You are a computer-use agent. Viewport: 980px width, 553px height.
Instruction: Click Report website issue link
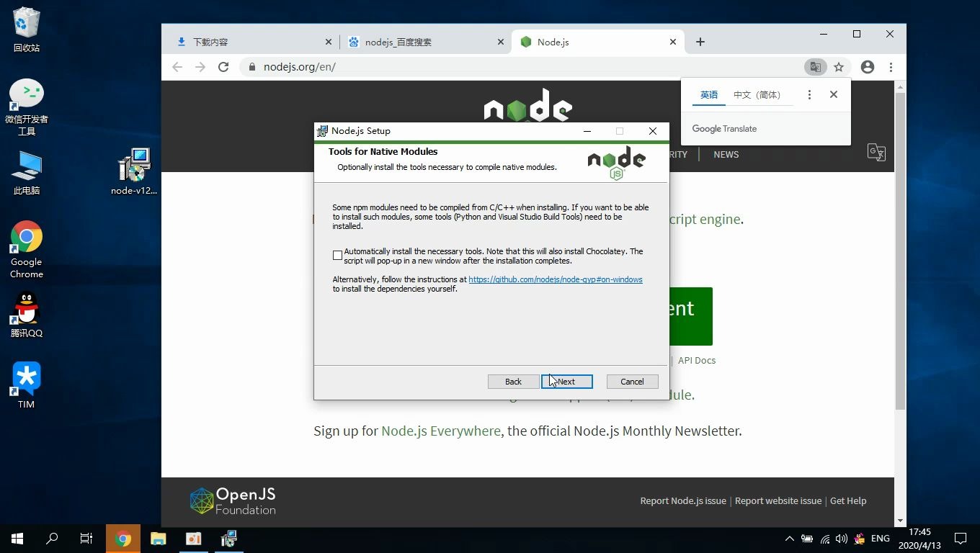pos(778,500)
